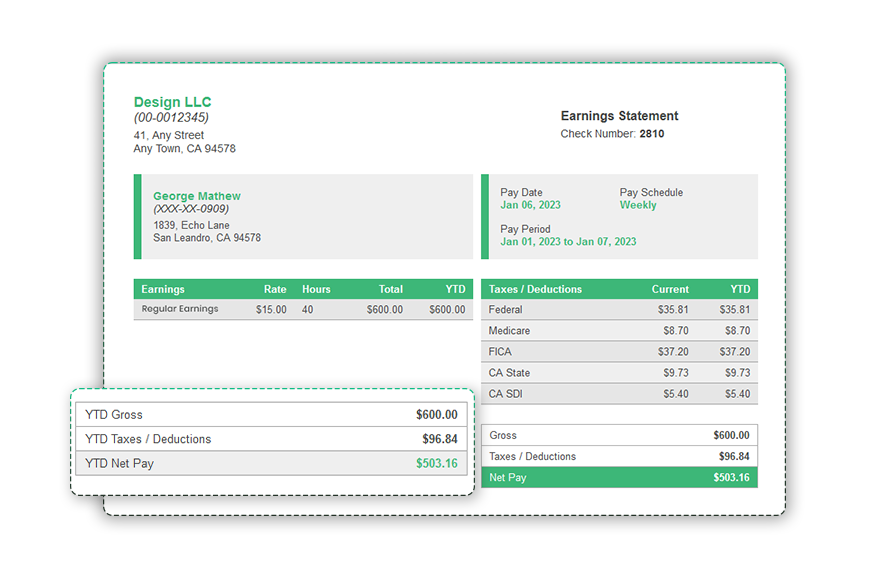Viewport: 875px width, 580px height.
Task: Select the Design LLC company name
Action: point(172,101)
